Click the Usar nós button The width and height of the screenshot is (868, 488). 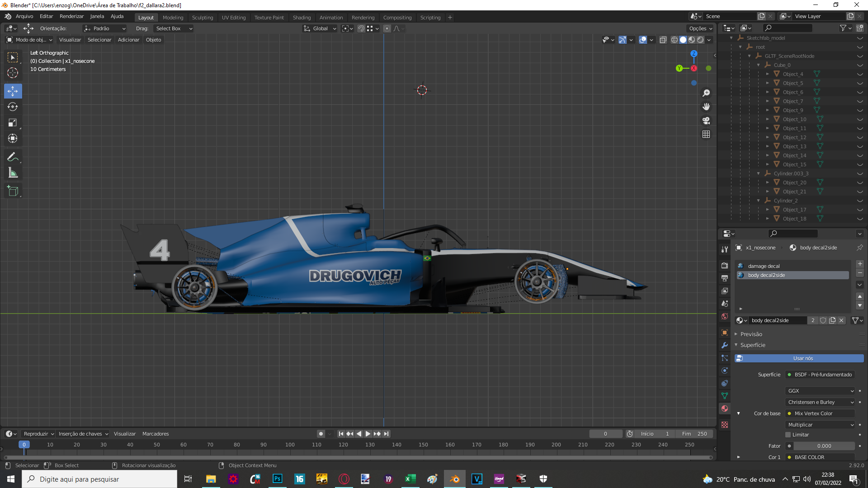point(799,358)
